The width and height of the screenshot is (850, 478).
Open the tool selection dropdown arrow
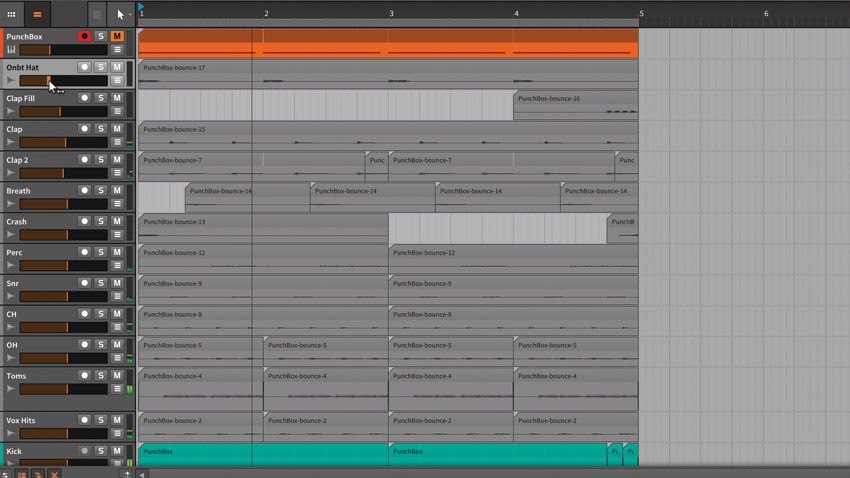tap(130, 15)
